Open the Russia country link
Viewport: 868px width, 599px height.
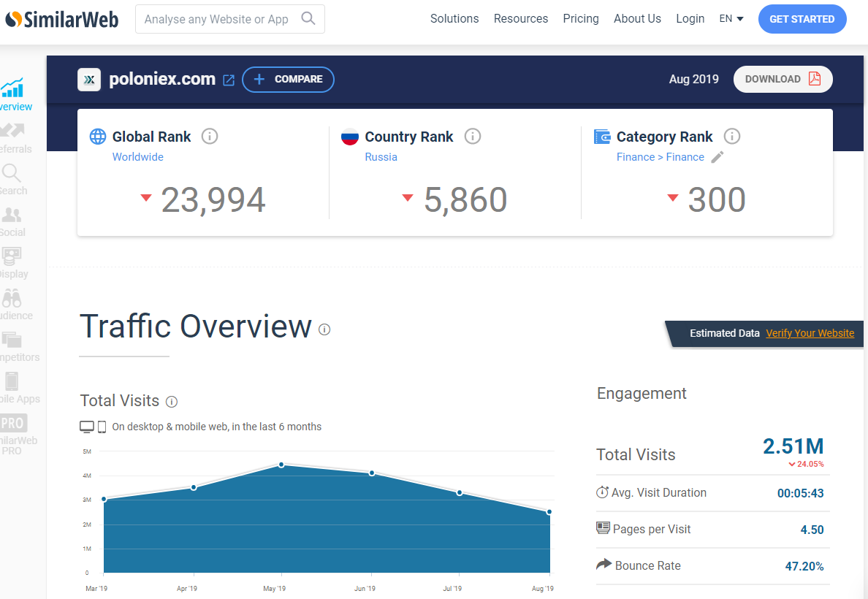pyautogui.click(x=381, y=156)
